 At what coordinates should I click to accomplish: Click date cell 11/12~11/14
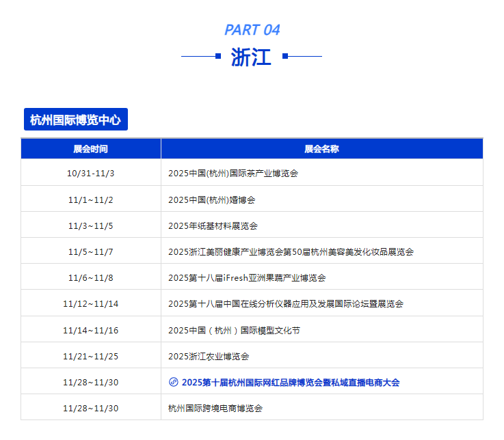tap(91, 304)
